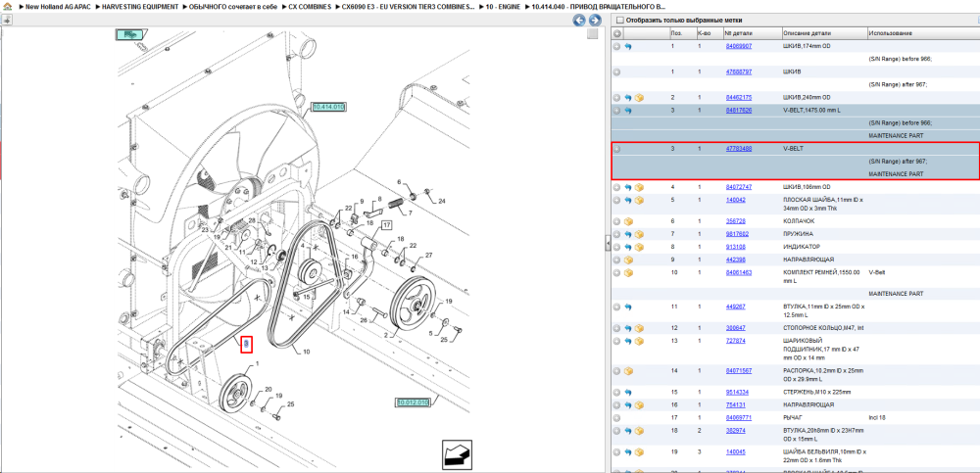This screenshot has height=473, width=980.
Task: Click the pin icon above the diagram
Action: (6, 20)
